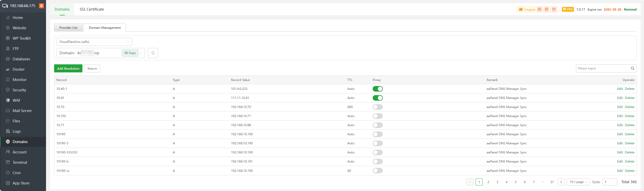Enable proxy for record 10.702
Image resolution: width=644 pixels, height=191 pixels.
[x=378, y=116]
